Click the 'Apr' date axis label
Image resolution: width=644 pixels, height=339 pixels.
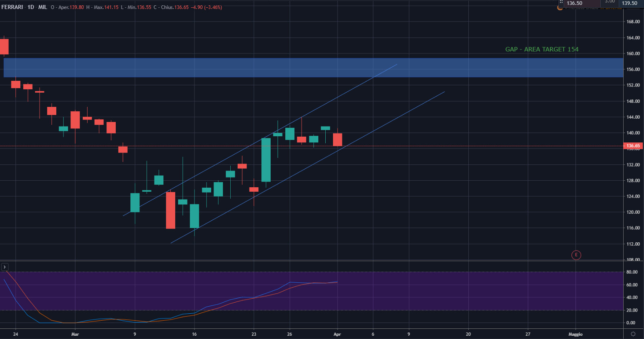click(x=337, y=334)
